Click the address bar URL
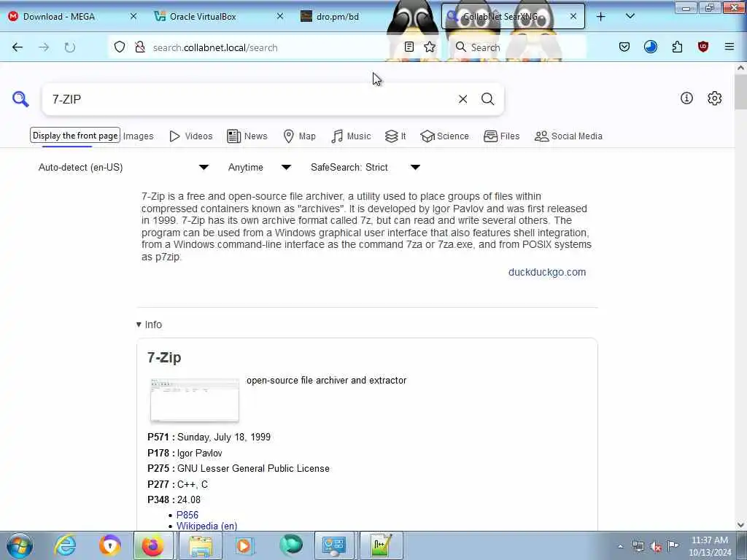This screenshot has width=747, height=560. coord(215,47)
